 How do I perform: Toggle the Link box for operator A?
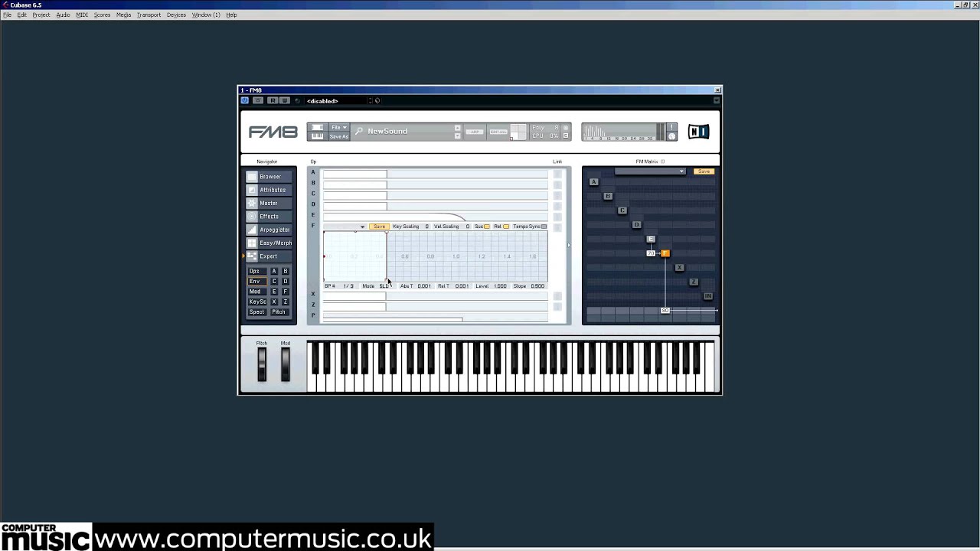click(x=557, y=174)
